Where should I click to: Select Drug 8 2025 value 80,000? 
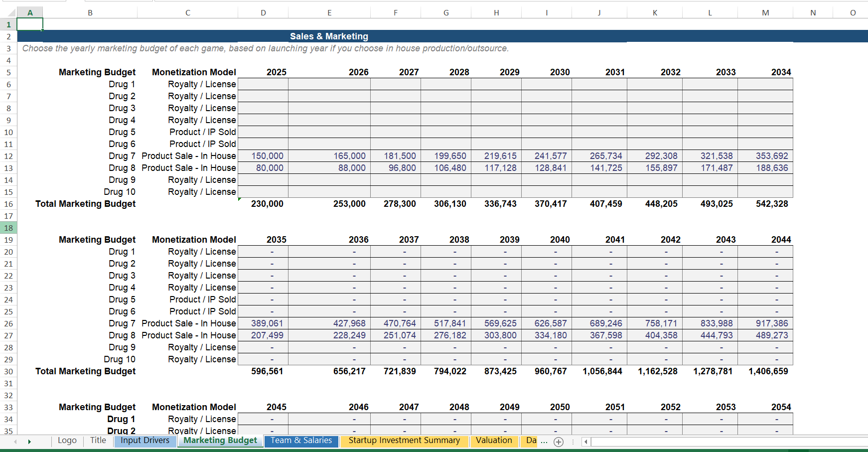pos(263,168)
